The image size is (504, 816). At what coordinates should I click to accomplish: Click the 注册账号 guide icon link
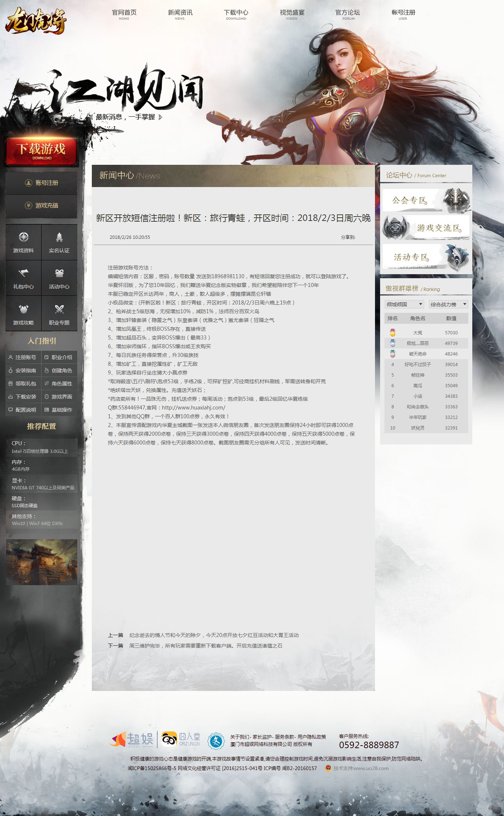[x=23, y=357]
